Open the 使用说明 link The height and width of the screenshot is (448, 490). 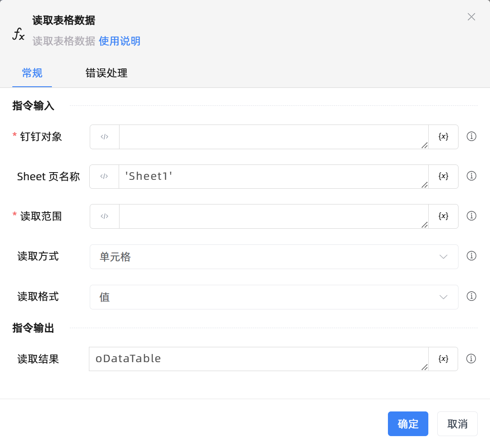pyautogui.click(x=120, y=41)
